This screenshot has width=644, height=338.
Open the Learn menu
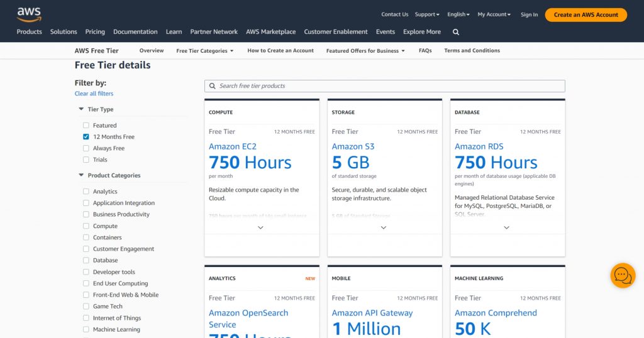point(174,32)
